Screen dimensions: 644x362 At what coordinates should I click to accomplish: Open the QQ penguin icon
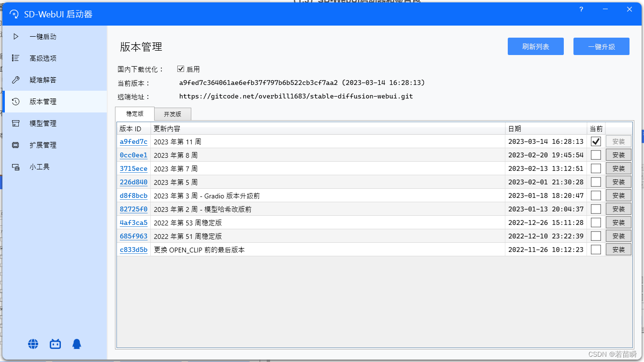[x=76, y=344]
